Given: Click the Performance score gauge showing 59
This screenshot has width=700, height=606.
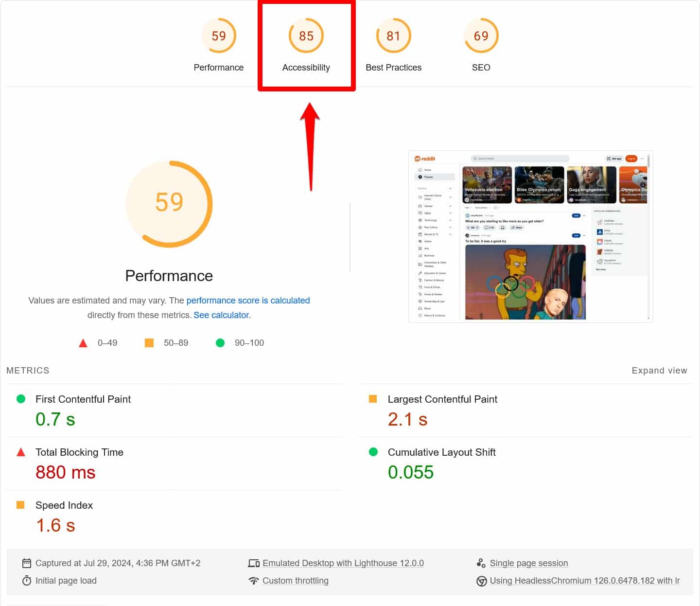Looking at the screenshot, I should 218,36.
